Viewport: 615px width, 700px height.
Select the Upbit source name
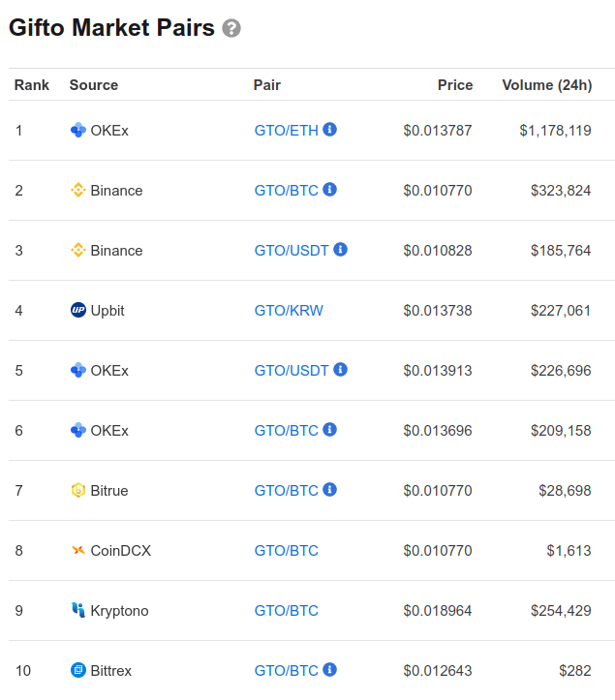point(108,311)
